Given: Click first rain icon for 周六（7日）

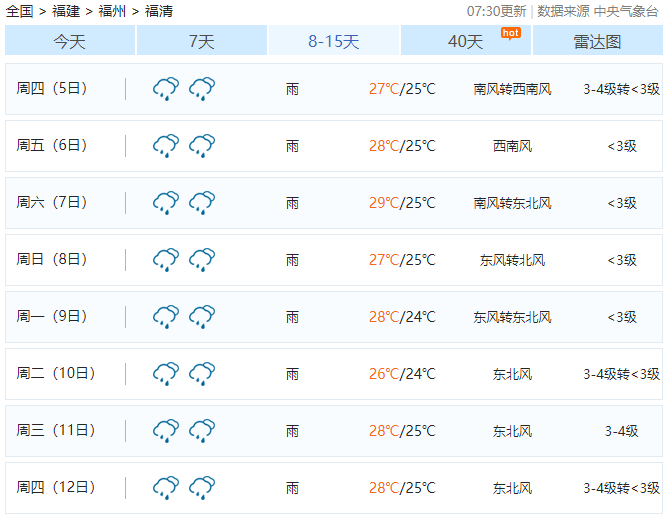Looking at the screenshot, I should 166,202.
